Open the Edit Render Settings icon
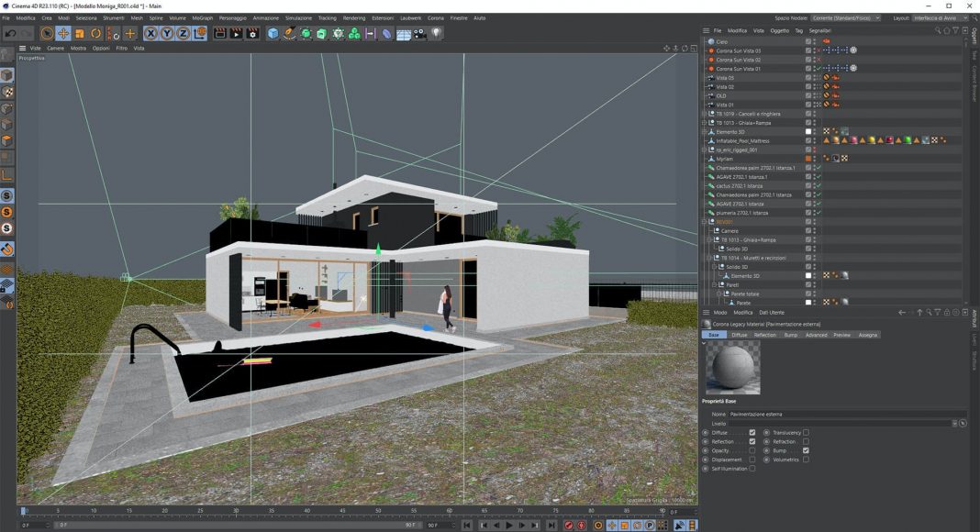The height and width of the screenshot is (532, 980). point(251,34)
